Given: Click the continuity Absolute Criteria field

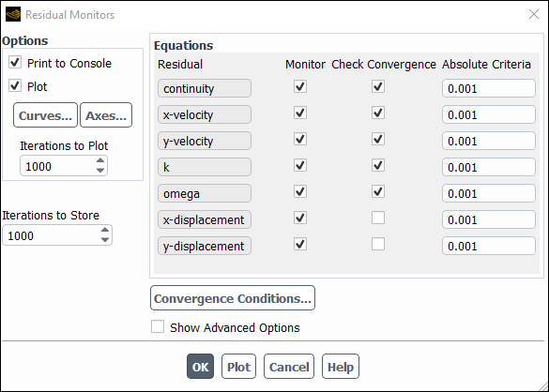Looking at the screenshot, I should coord(489,88).
